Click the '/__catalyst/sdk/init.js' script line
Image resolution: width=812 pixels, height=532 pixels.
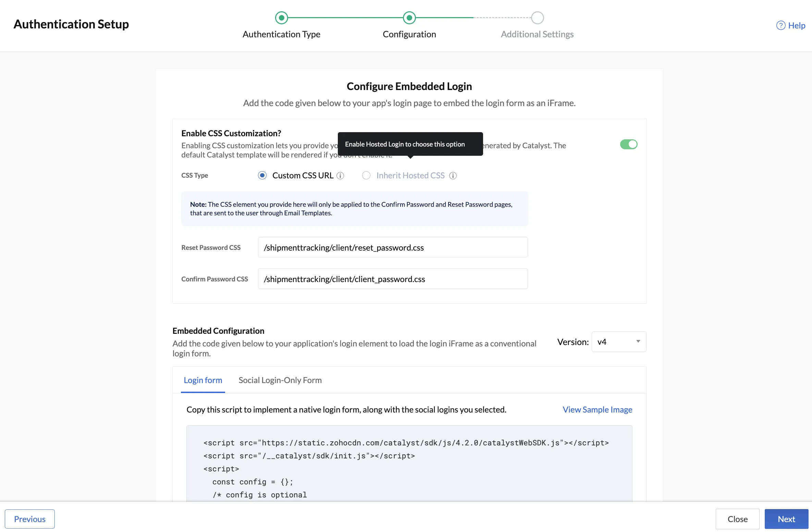pos(309,456)
